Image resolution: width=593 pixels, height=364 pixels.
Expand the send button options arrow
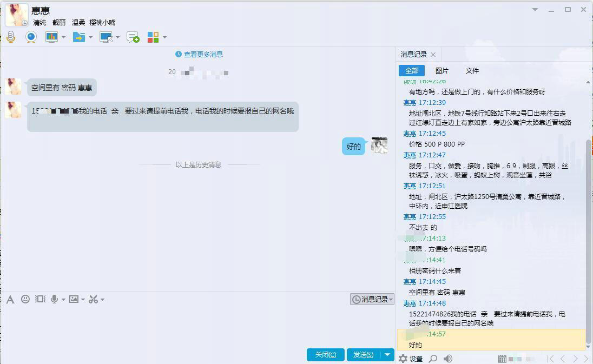point(386,355)
